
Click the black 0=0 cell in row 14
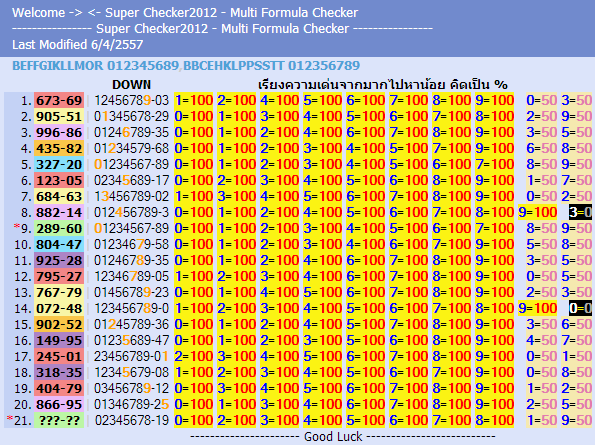coord(580,308)
